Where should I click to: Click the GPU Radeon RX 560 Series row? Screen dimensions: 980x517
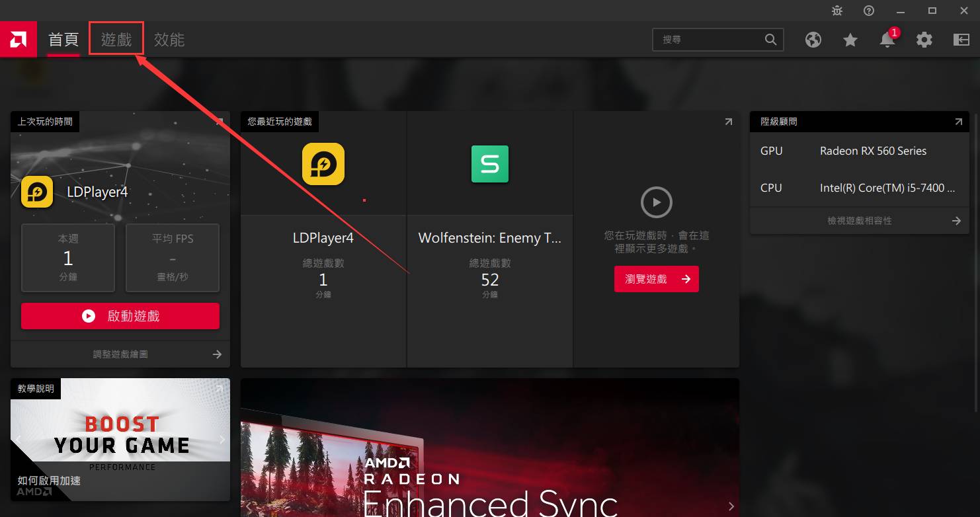coord(860,151)
